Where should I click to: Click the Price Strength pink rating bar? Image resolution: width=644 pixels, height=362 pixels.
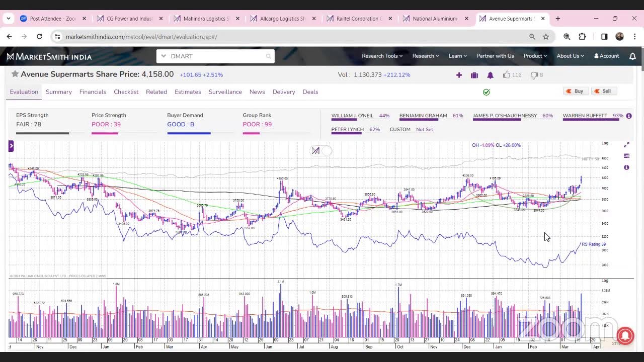105,133
